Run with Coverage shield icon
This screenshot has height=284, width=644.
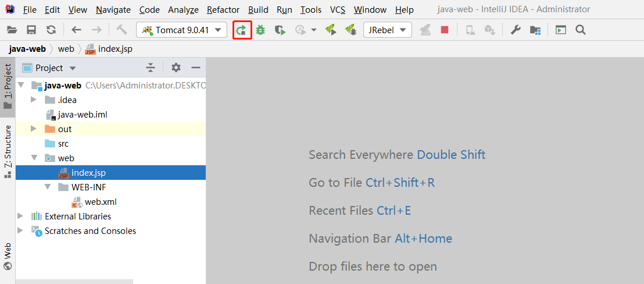click(x=280, y=30)
